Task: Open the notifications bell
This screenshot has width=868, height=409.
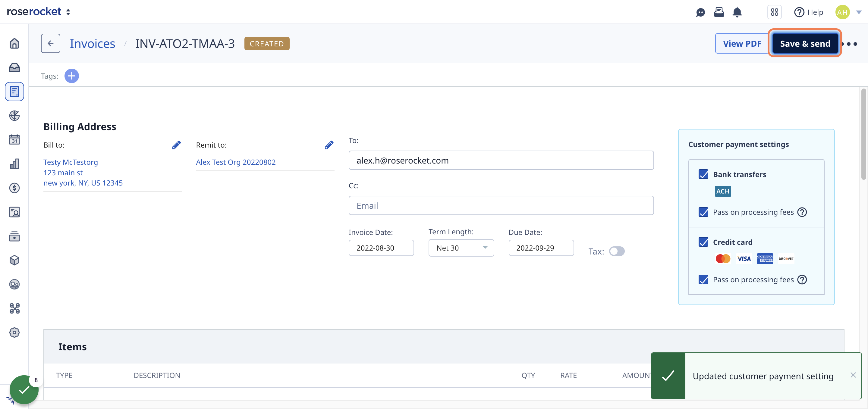Action: [737, 12]
